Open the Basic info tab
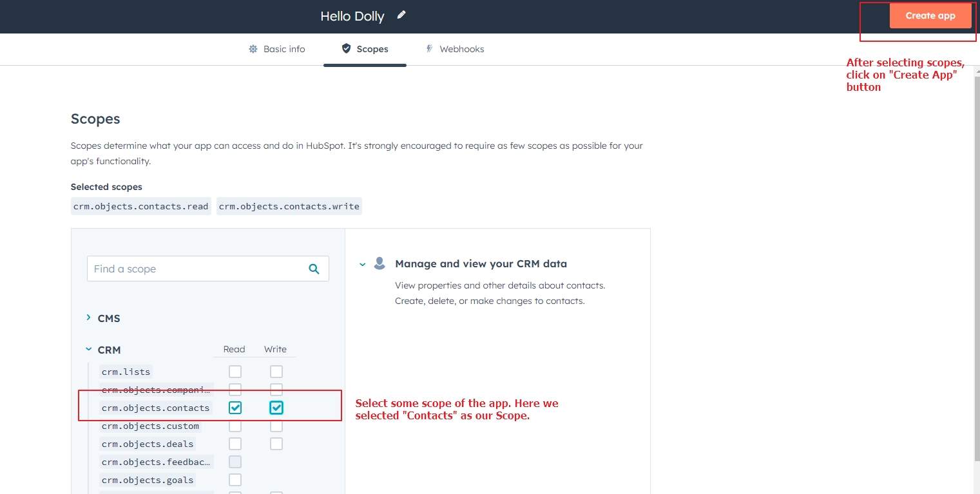The image size is (980, 494). (277, 49)
